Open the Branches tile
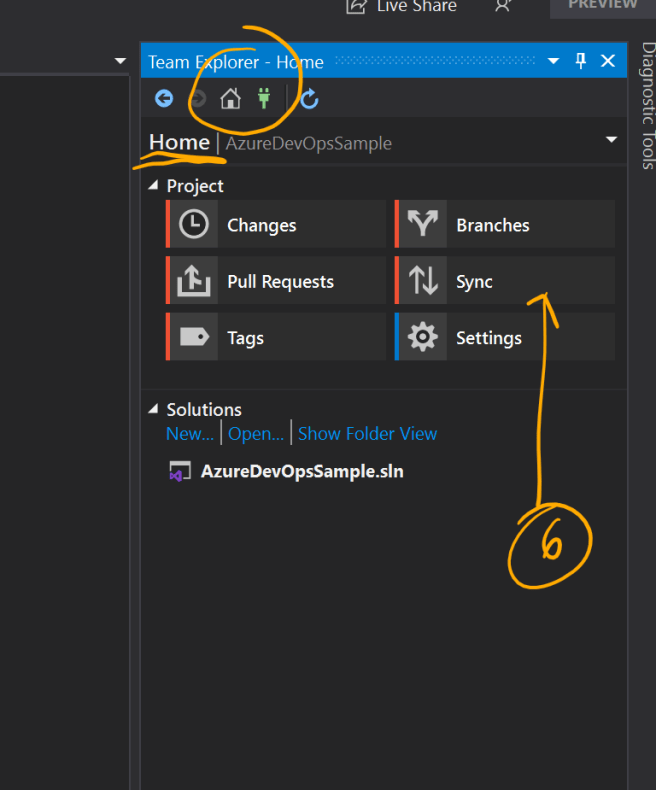 click(505, 225)
